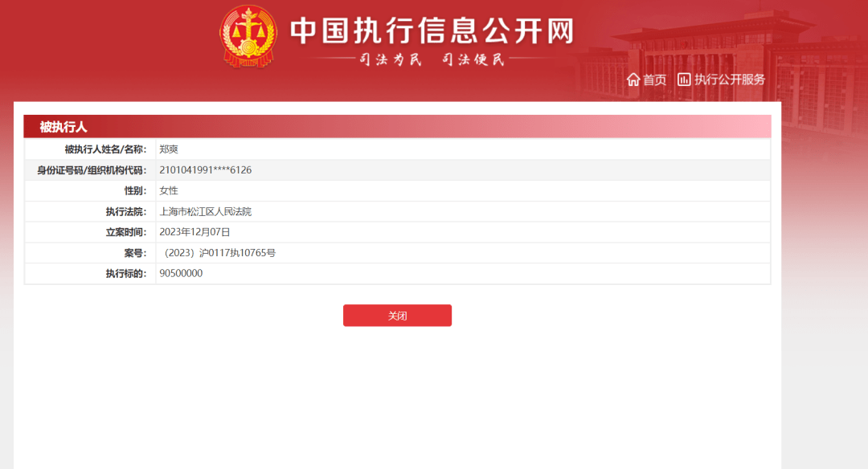868x469 pixels.
Task: Click the 中国执行信息公开网 site title
Action: (x=432, y=31)
